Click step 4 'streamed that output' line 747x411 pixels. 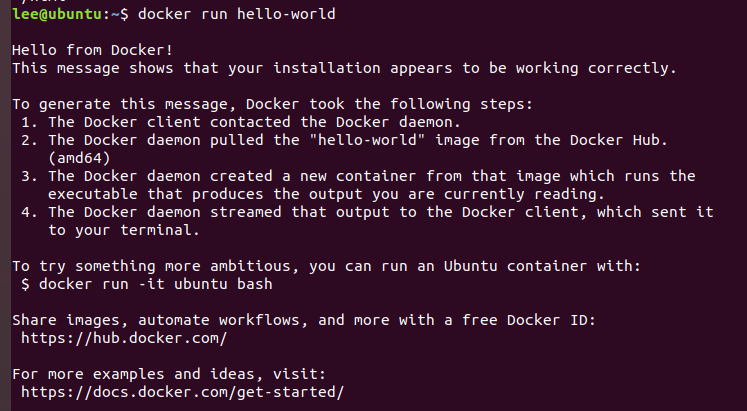[367, 212]
